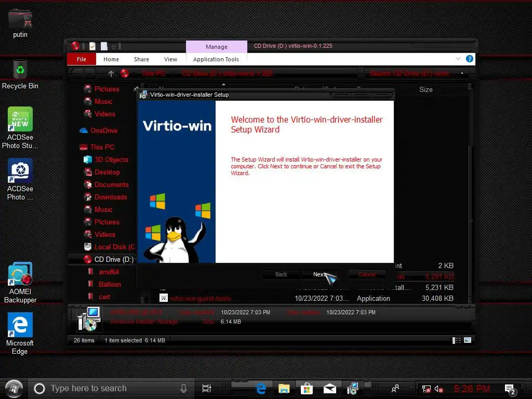Click microphone icon in search box

183,389
